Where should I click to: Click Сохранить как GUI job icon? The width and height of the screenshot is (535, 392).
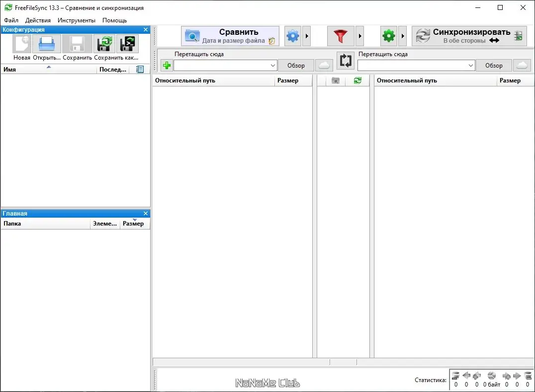104,44
